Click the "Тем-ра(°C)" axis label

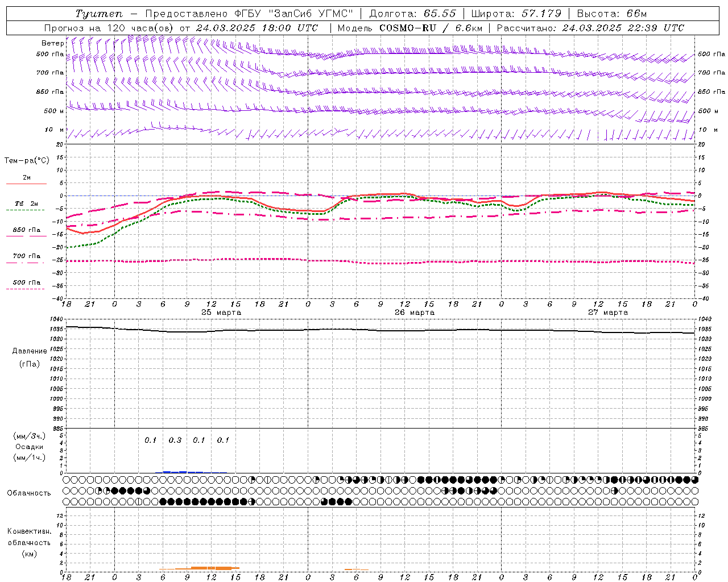pyautogui.click(x=27, y=161)
